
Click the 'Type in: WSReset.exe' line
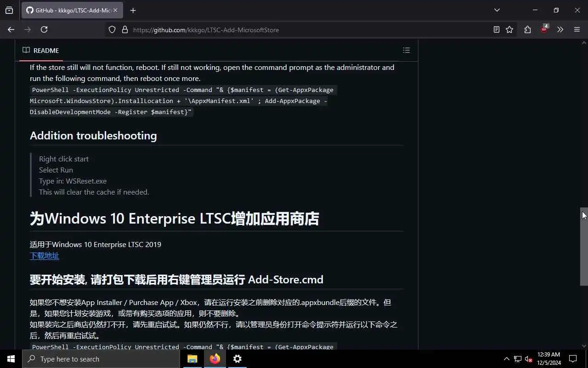[73, 181]
